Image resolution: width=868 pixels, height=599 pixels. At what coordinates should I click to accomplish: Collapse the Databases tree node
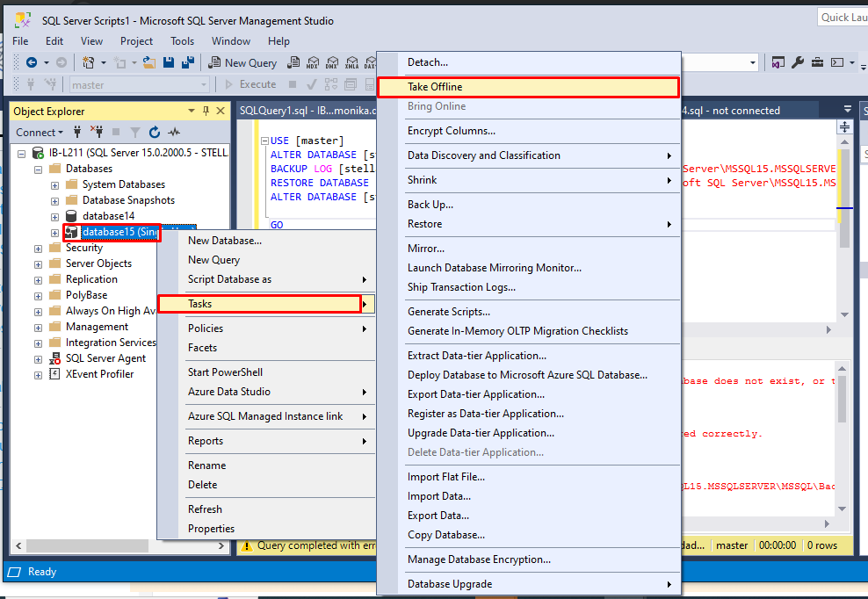[x=38, y=170]
